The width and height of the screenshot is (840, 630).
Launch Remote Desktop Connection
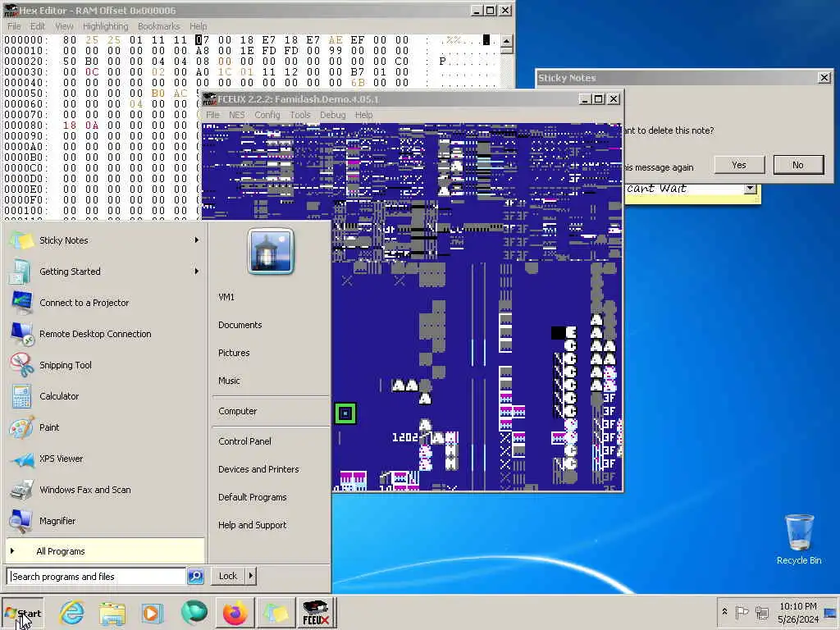pyautogui.click(x=104, y=334)
